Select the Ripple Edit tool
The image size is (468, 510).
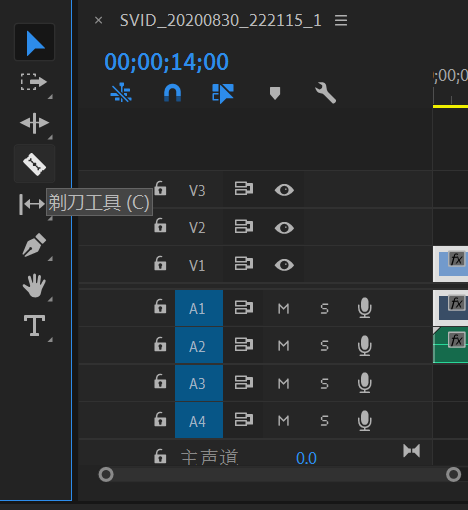point(34,123)
